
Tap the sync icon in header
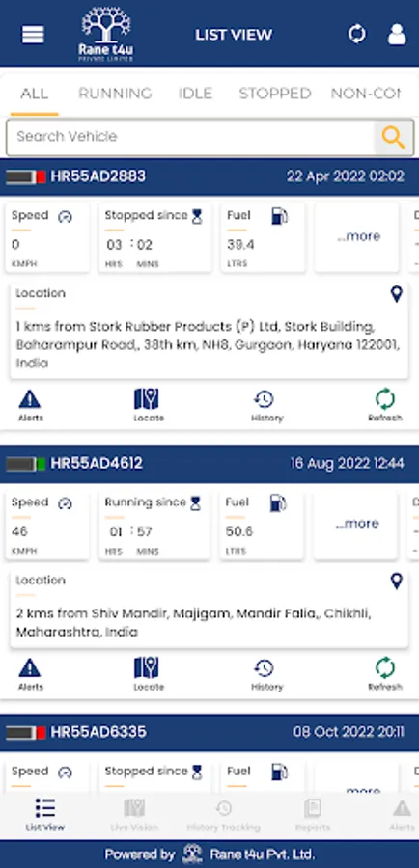tap(357, 35)
